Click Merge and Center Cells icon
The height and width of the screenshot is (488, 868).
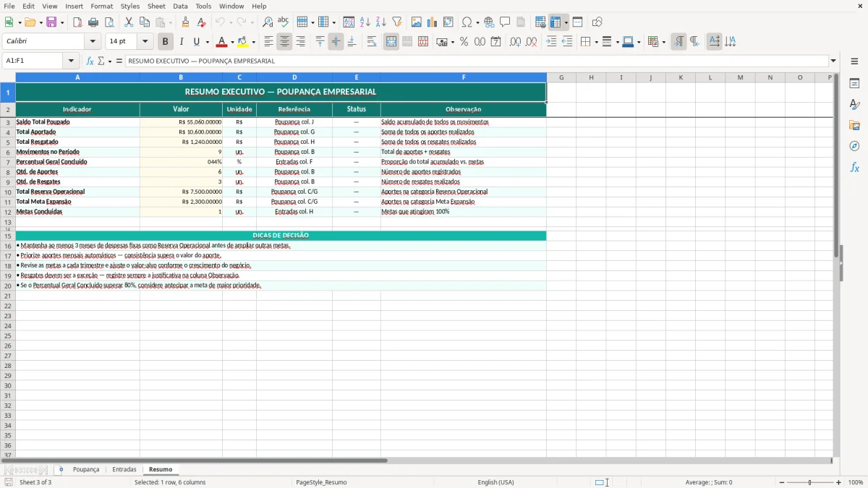click(391, 42)
